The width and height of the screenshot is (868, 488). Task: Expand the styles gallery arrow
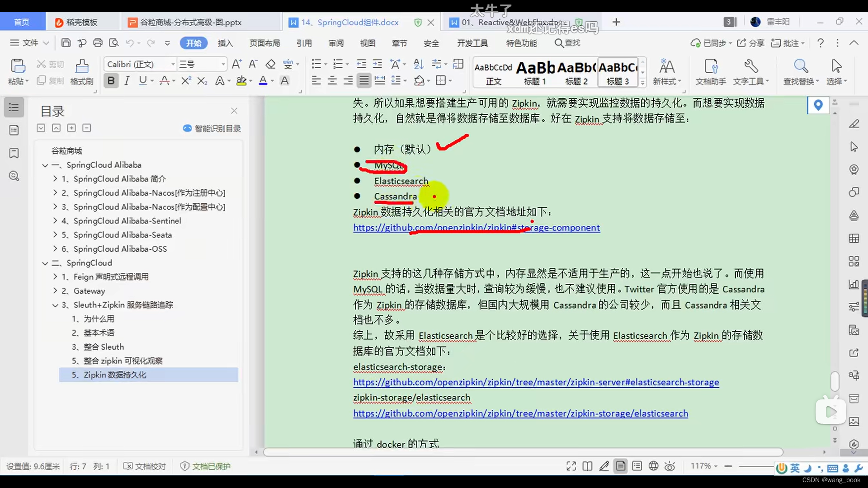pos(642,83)
